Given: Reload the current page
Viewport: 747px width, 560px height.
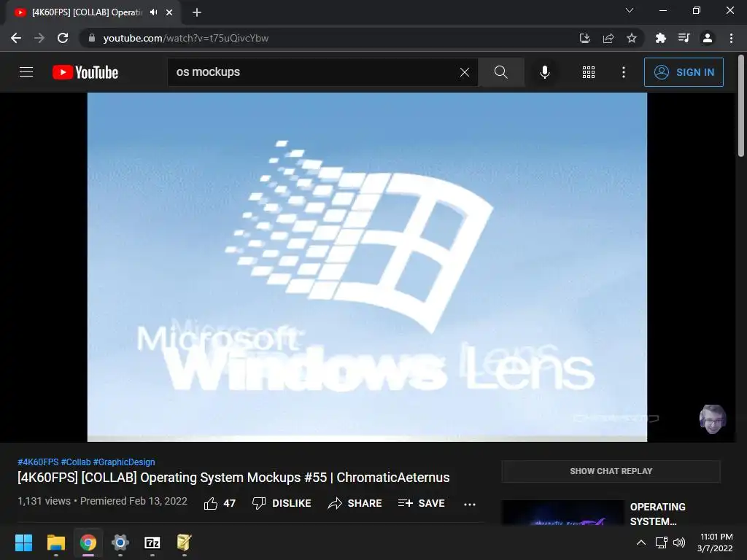Looking at the screenshot, I should (x=63, y=38).
